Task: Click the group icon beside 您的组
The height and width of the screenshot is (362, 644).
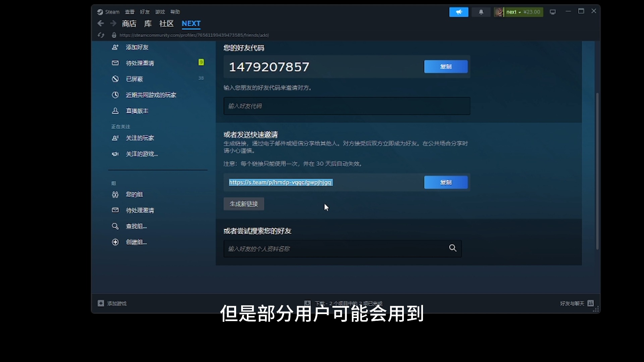Action: tap(115, 194)
